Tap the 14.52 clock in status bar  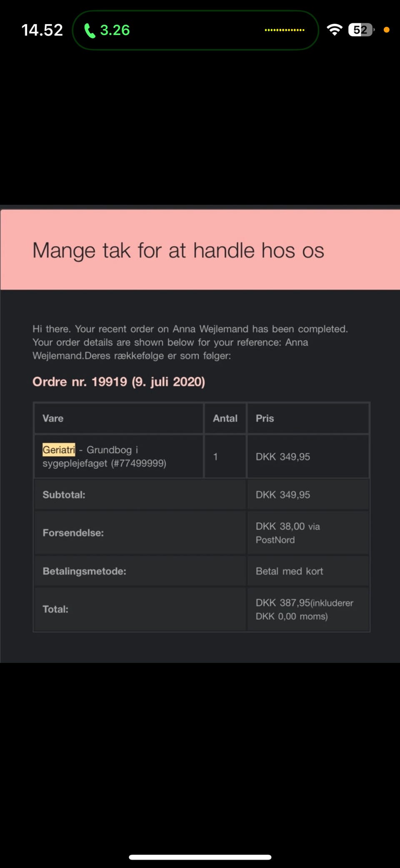pos(42,30)
